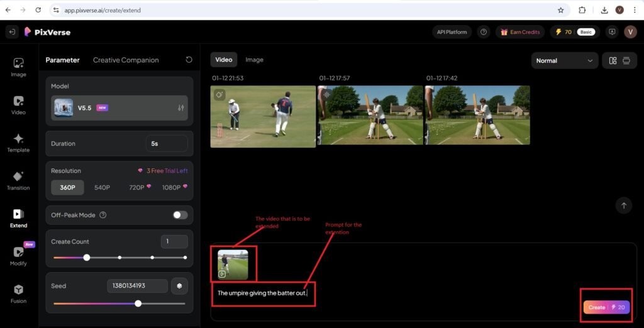Reload the page in browser
Viewport: 644px width, 328px height.
(x=38, y=10)
